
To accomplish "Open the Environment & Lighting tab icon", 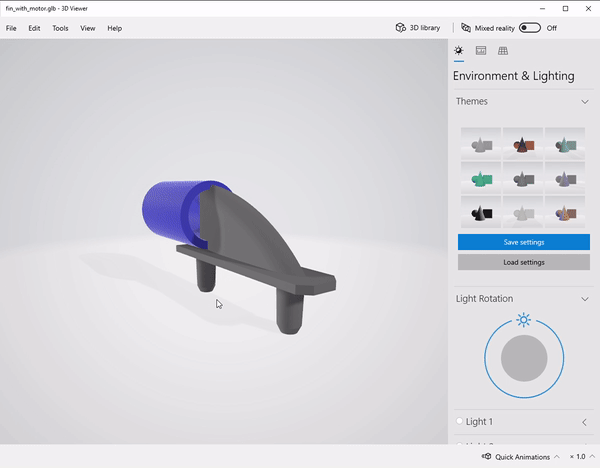I will pos(459,50).
